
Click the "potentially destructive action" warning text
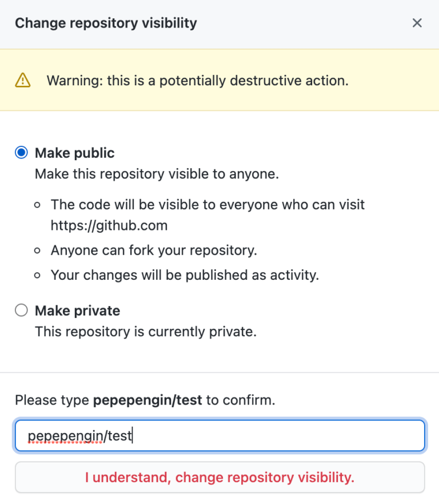(197, 81)
